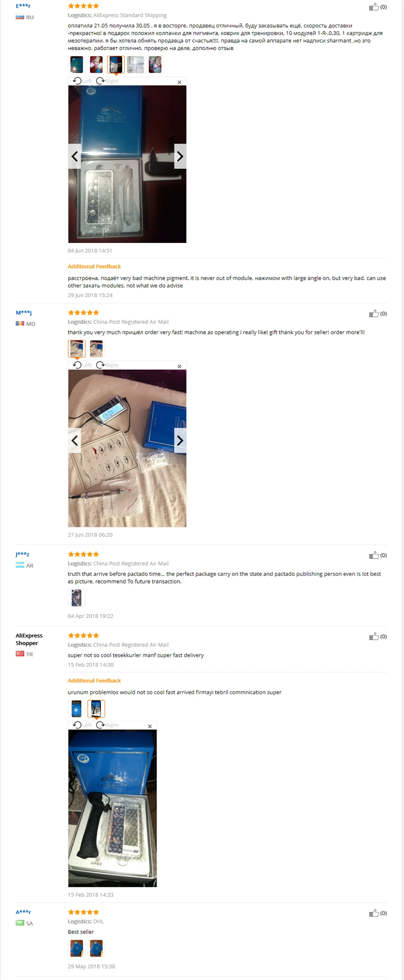The image size is (404, 980).
Task: Open M***j's second review thumbnail
Action: [x=96, y=348]
